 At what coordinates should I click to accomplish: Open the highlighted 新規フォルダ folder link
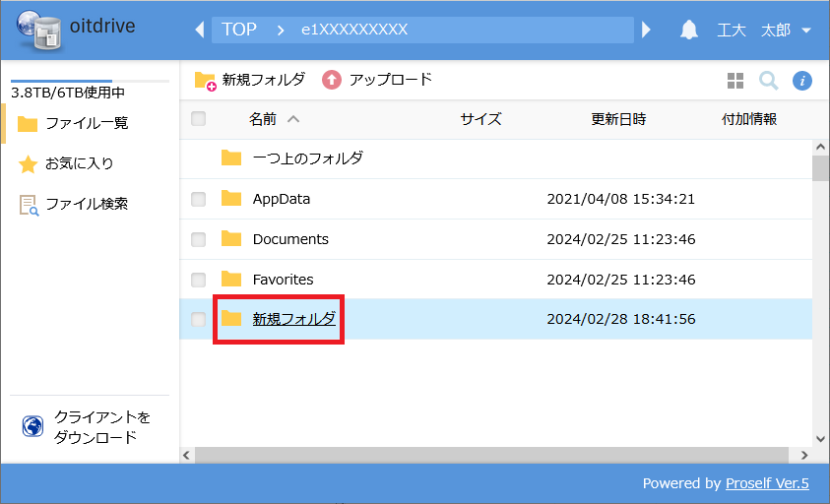click(293, 319)
